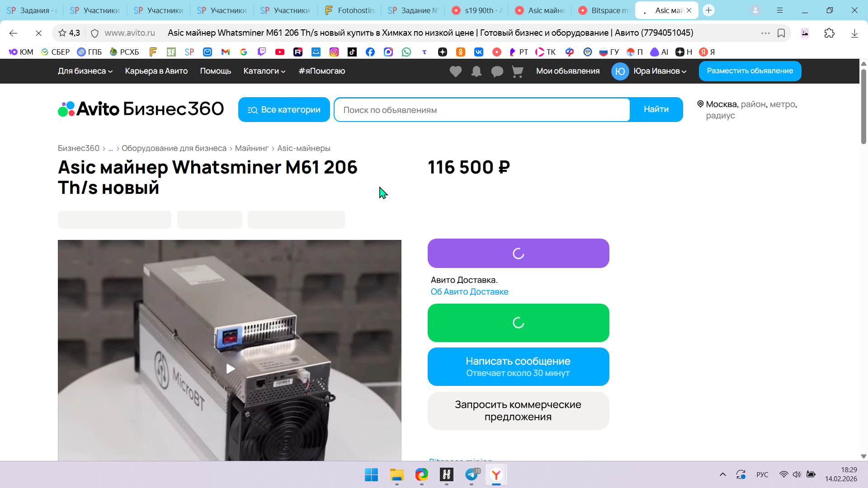Click the page vertical scrollbar thumb
The height and width of the screenshot is (488, 868).
pos(863,106)
